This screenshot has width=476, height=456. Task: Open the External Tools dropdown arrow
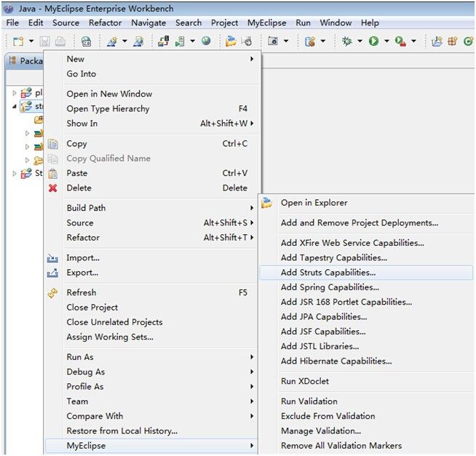click(413, 41)
